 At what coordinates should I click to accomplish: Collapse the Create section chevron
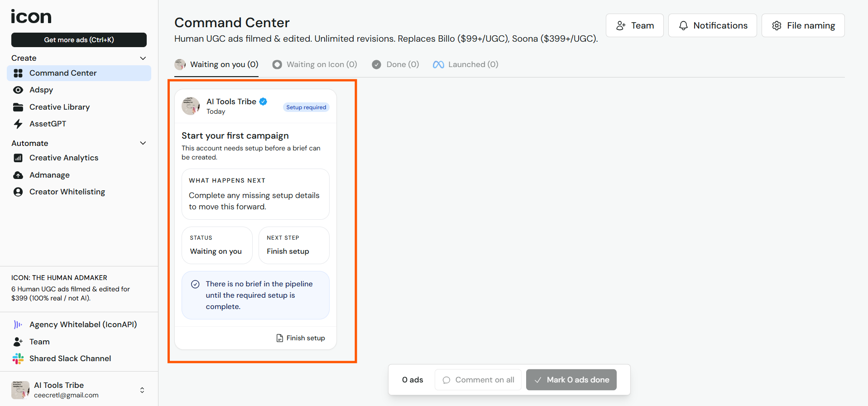click(143, 58)
